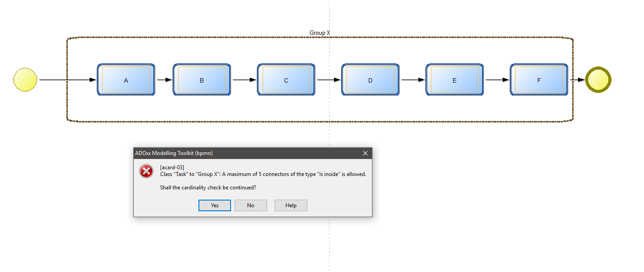Select task A in the diagram

pos(126,80)
